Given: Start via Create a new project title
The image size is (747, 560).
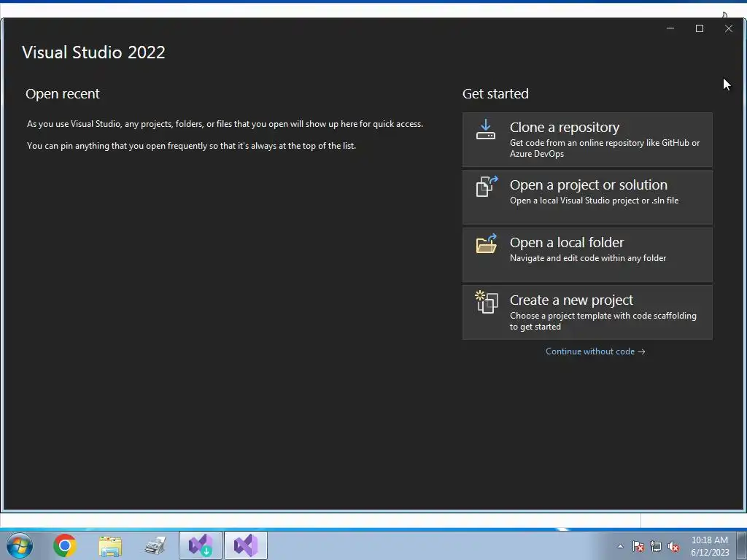Looking at the screenshot, I should click(x=571, y=300).
